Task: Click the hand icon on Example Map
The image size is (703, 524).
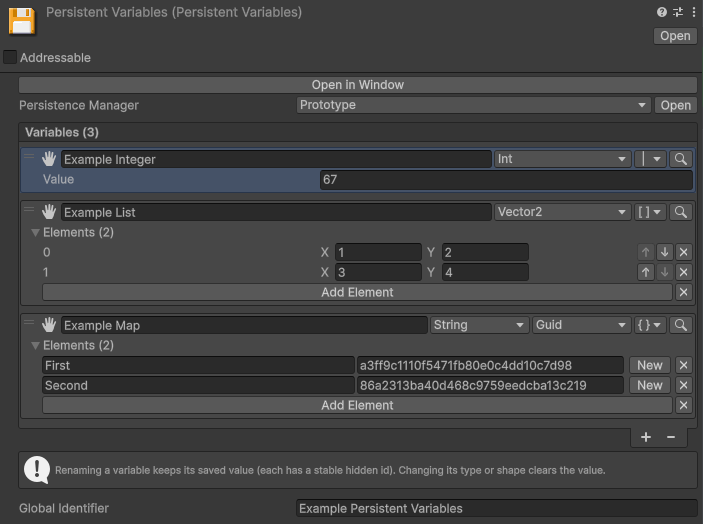Action: [49, 325]
